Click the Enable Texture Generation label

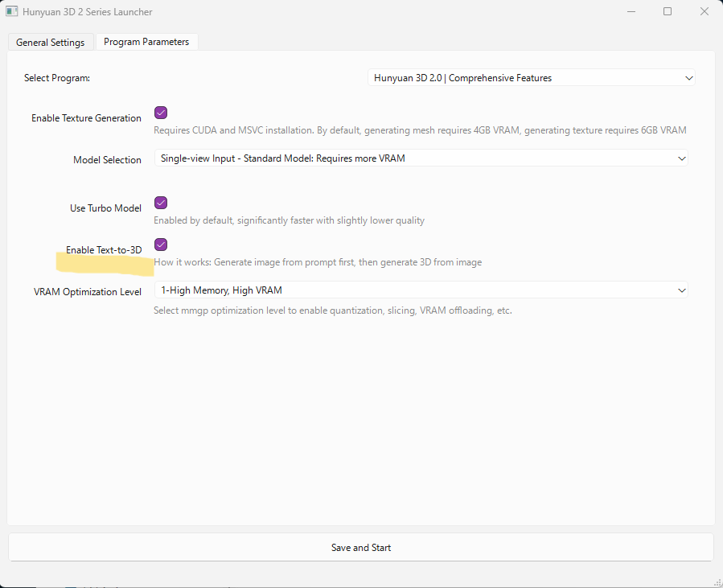(86, 118)
